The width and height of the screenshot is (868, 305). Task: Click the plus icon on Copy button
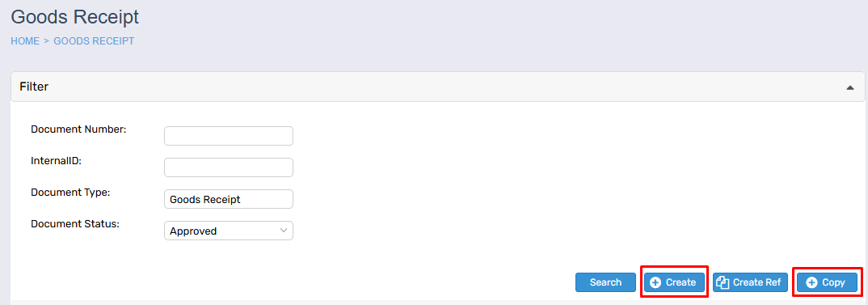pos(812,283)
